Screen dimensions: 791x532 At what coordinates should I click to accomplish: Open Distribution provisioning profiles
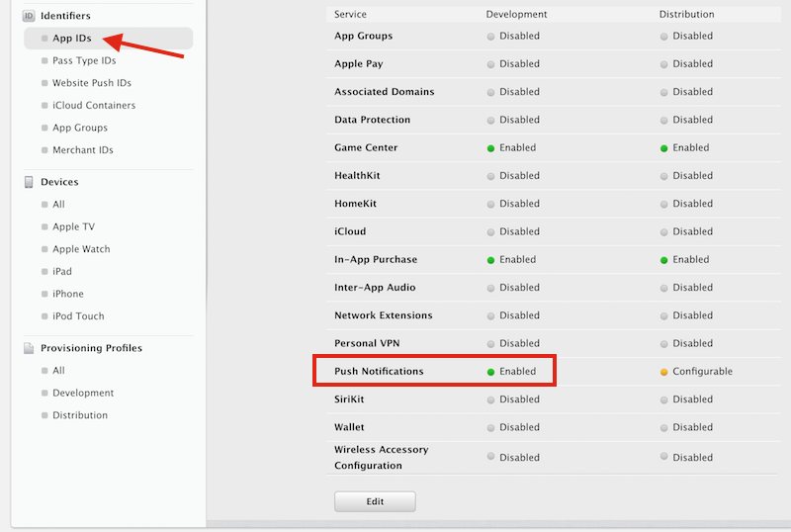(x=80, y=415)
